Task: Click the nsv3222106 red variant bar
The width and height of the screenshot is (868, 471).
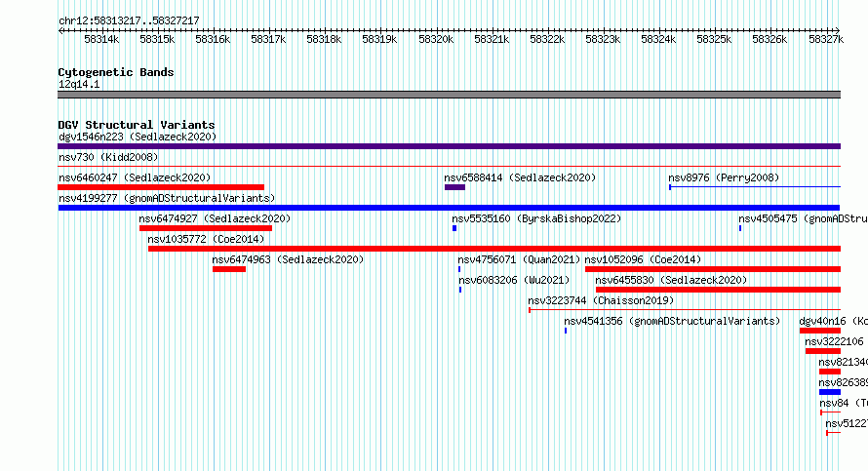Action: (x=823, y=351)
